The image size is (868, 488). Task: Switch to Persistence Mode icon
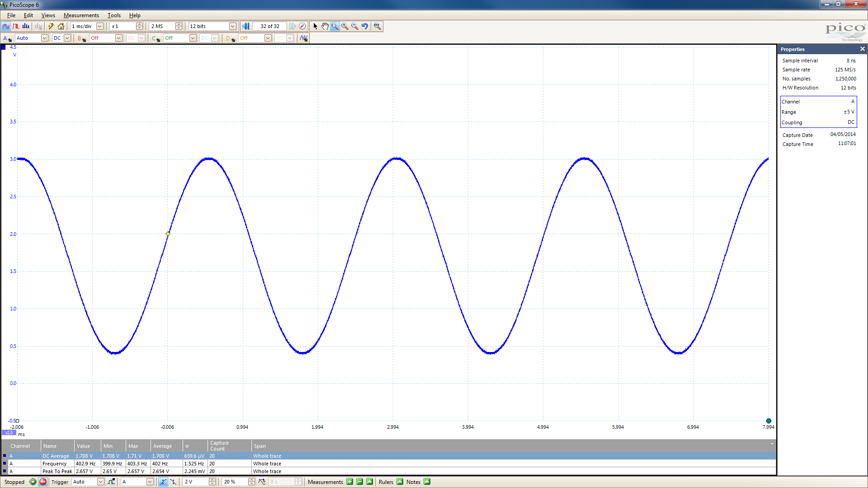click(x=16, y=26)
